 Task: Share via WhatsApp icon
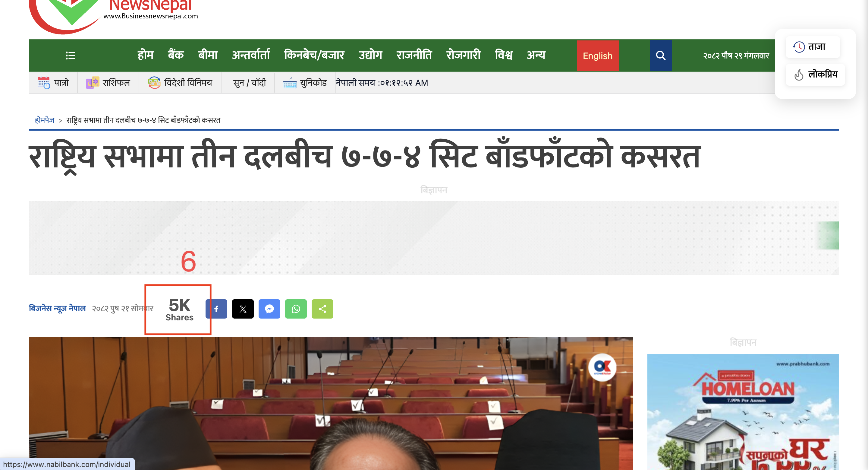pos(295,309)
